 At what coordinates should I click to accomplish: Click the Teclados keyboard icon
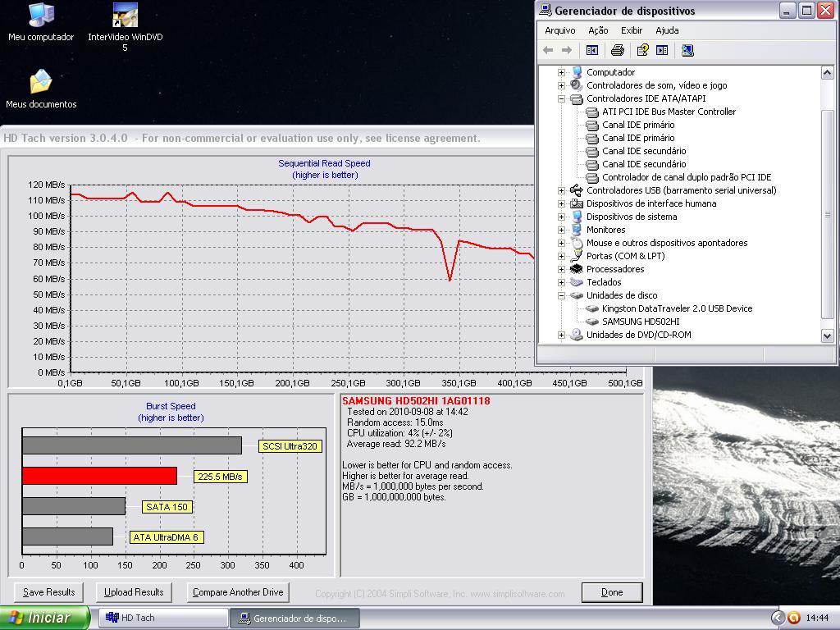pyautogui.click(x=577, y=282)
